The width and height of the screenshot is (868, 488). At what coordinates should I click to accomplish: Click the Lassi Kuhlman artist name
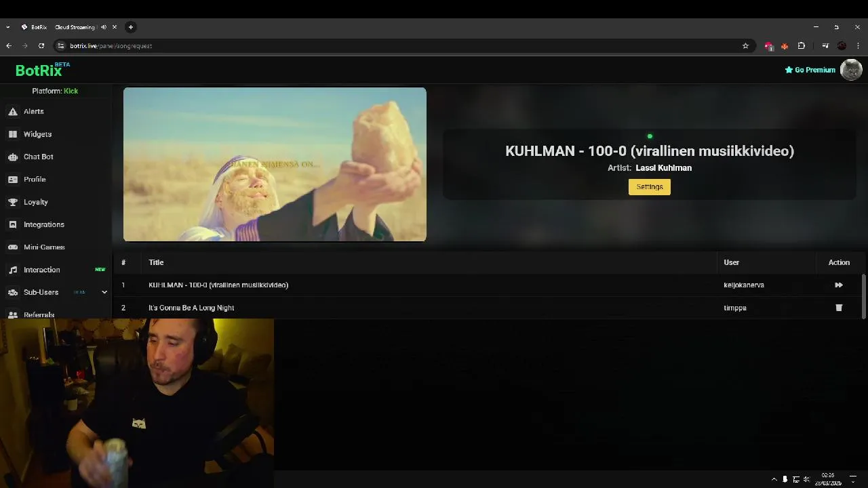(x=663, y=168)
